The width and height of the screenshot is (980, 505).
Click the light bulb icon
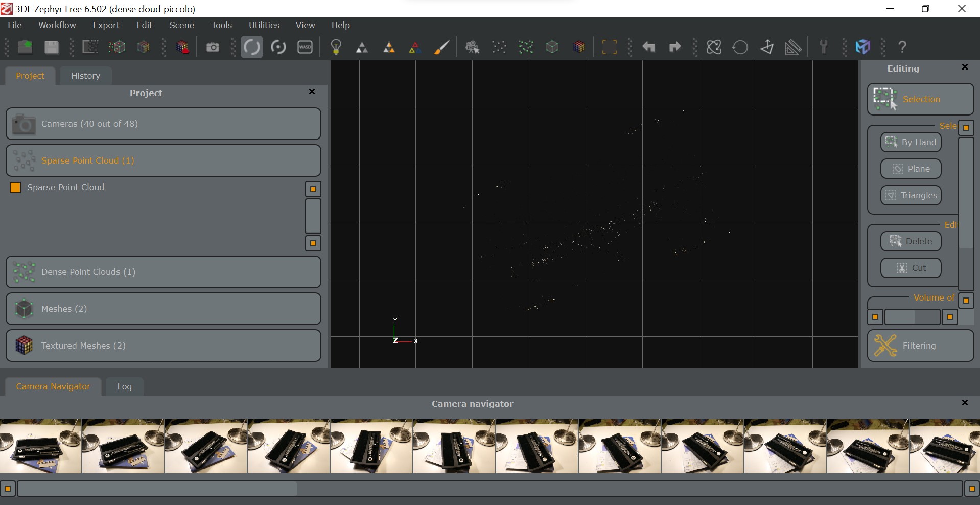point(336,48)
